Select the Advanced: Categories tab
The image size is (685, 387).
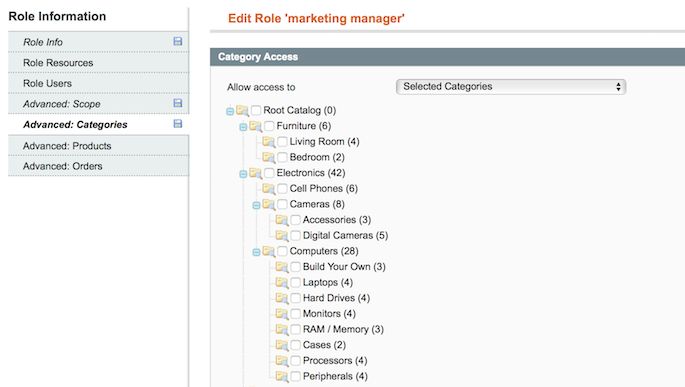98,124
